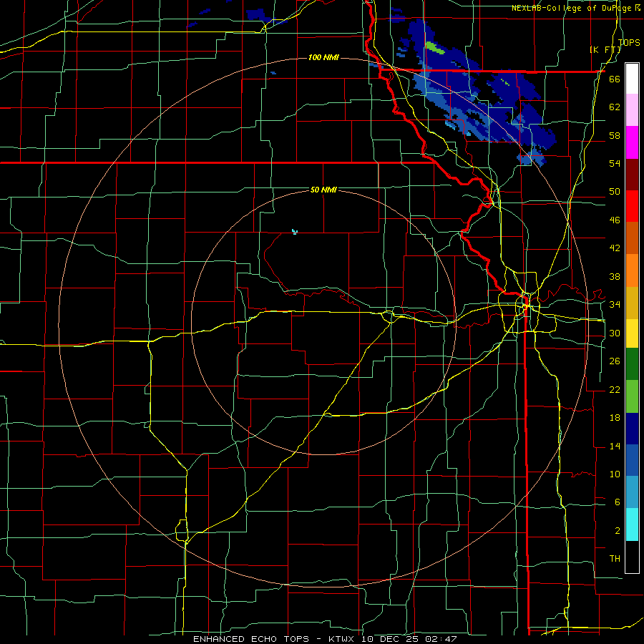Click the legend value 66

click(x=615, y=79)
